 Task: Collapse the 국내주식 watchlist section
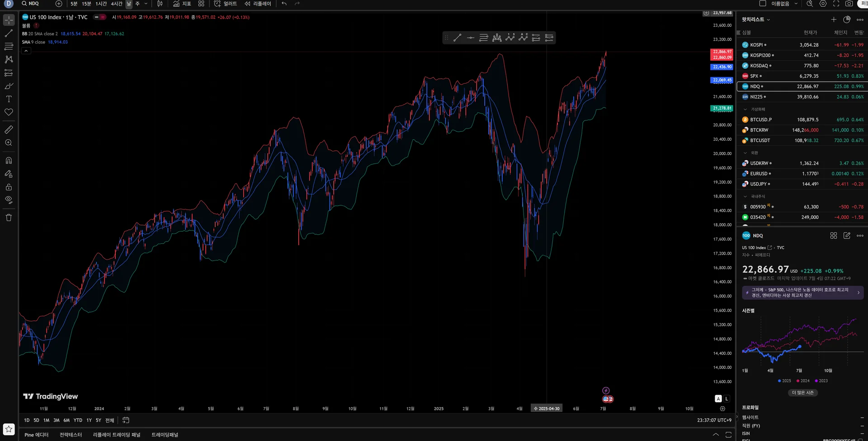click(x=745, y=196)
